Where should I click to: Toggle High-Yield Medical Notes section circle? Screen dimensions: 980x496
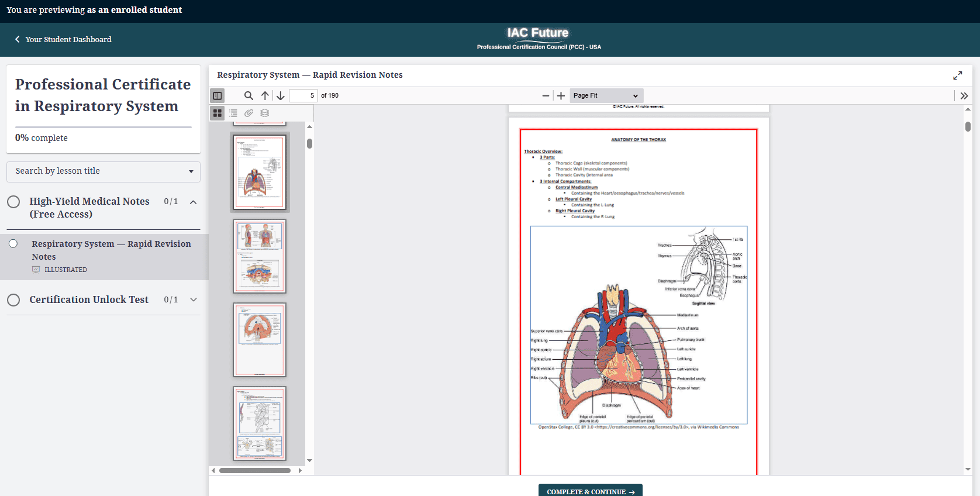click(x=13, y=202)
